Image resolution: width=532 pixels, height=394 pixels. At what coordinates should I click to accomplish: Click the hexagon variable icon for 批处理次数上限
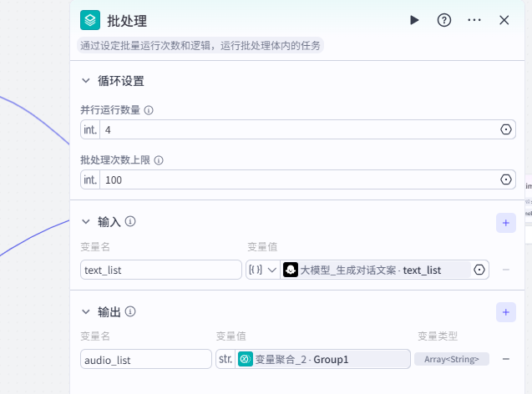(x=505, y=179)
